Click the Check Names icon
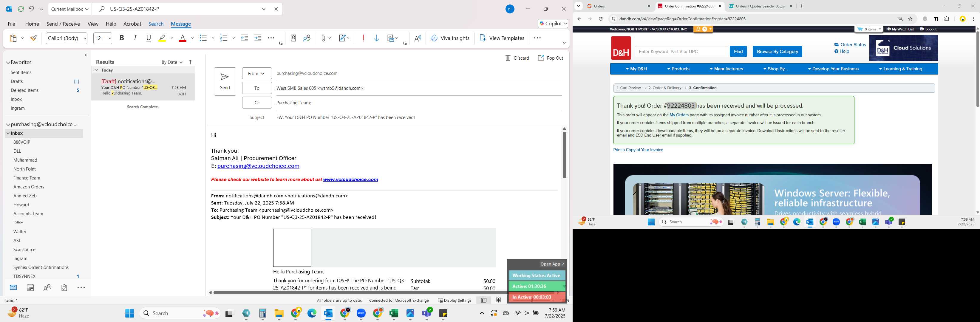Screen dimensions: 980x322 (307, 38)
